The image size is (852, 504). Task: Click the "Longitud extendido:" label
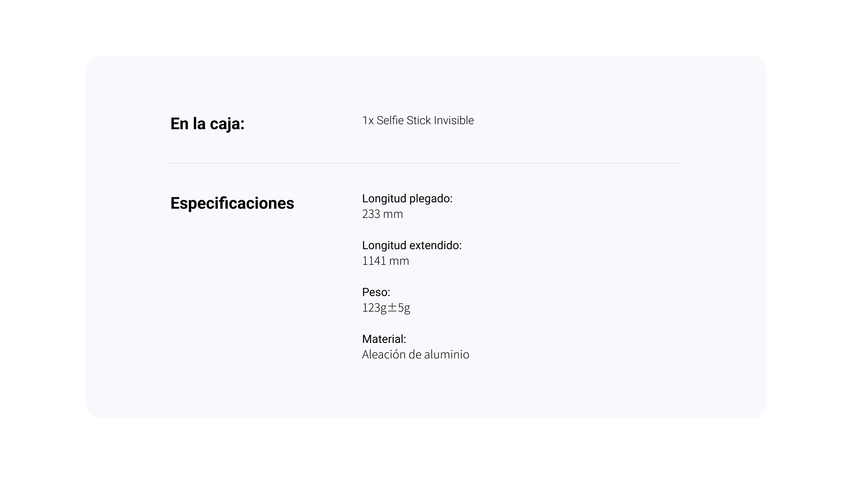(x=412, y=245)
